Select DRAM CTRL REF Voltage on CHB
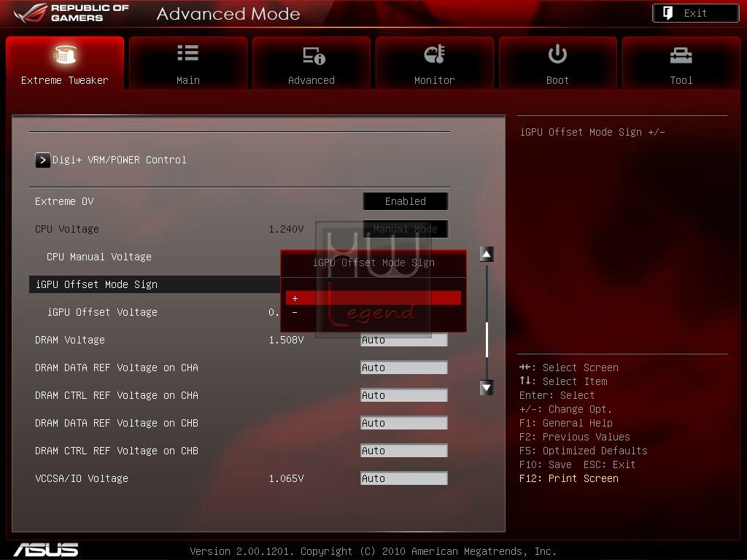The width and height of the screenshot is (747, 560). 117,451
